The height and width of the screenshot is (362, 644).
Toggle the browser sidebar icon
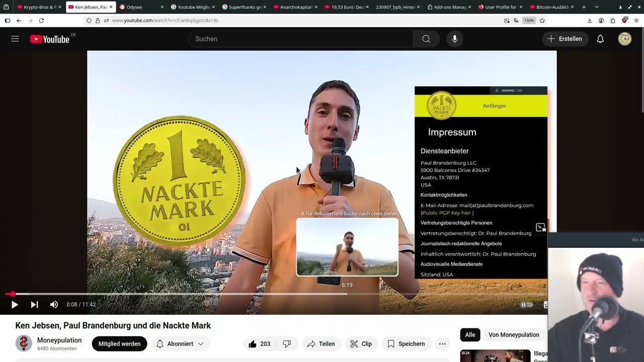click(x=7, y=21)
